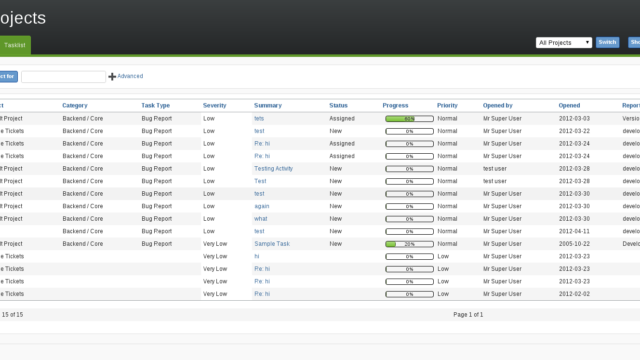Click 'Assigned' status in 'tets' row
640x360 pixels.
tap(342, 118)
